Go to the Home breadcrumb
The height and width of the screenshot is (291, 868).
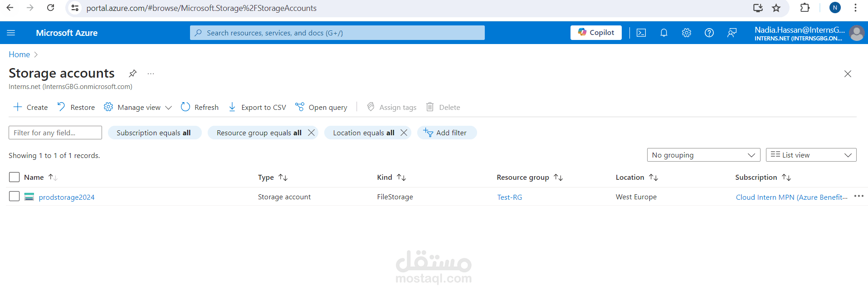pyautogui.click(x=20, y=54)
